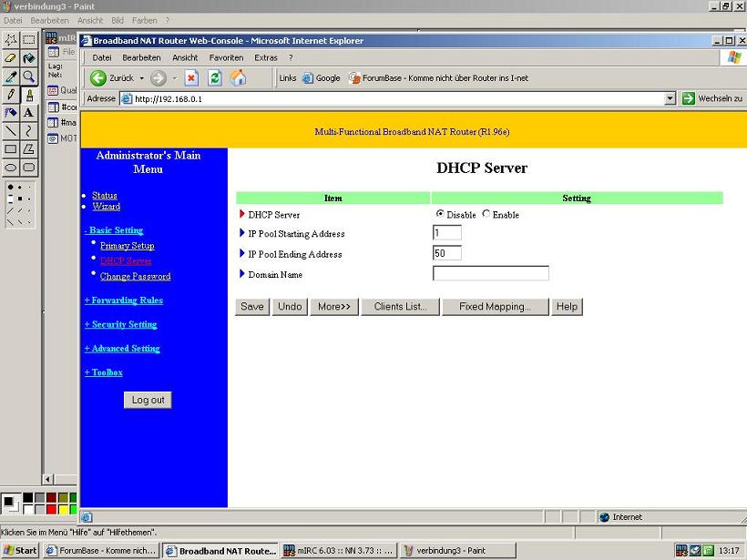Screen dimensions: 747x560
Task: Expand the Forwarding Rules section
Action: pos(124,300)
